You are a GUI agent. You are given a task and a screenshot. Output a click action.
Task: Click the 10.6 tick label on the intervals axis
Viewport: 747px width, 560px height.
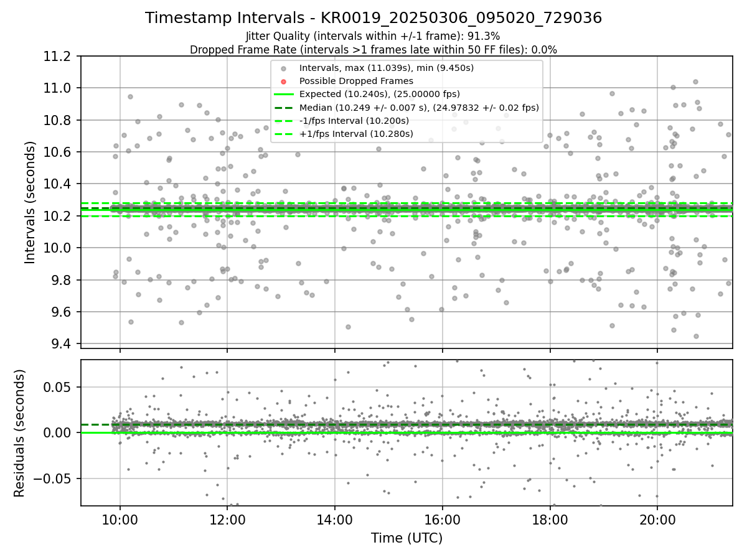[58, 152]
